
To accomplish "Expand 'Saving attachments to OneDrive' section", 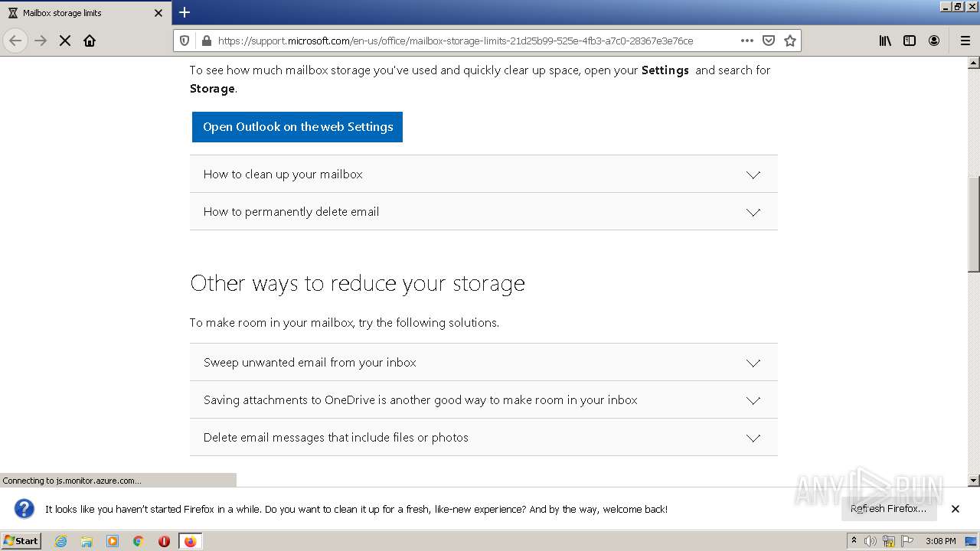I will 483,400.
